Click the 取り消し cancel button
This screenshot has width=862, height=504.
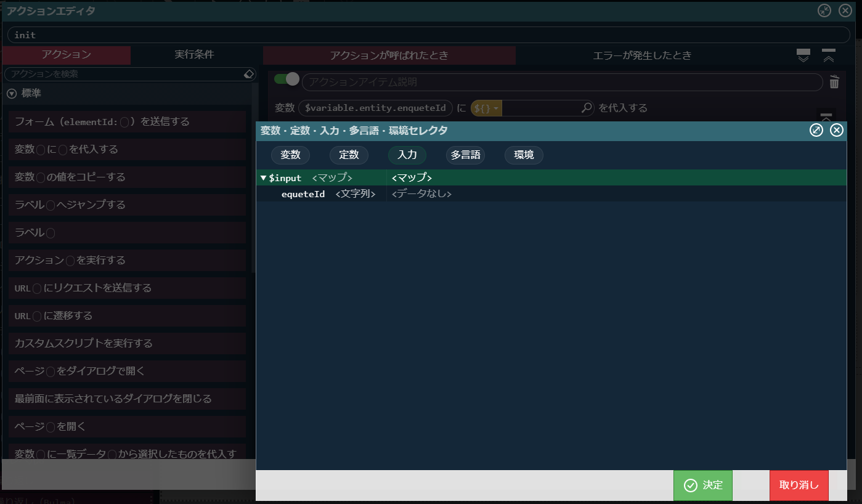799,486
